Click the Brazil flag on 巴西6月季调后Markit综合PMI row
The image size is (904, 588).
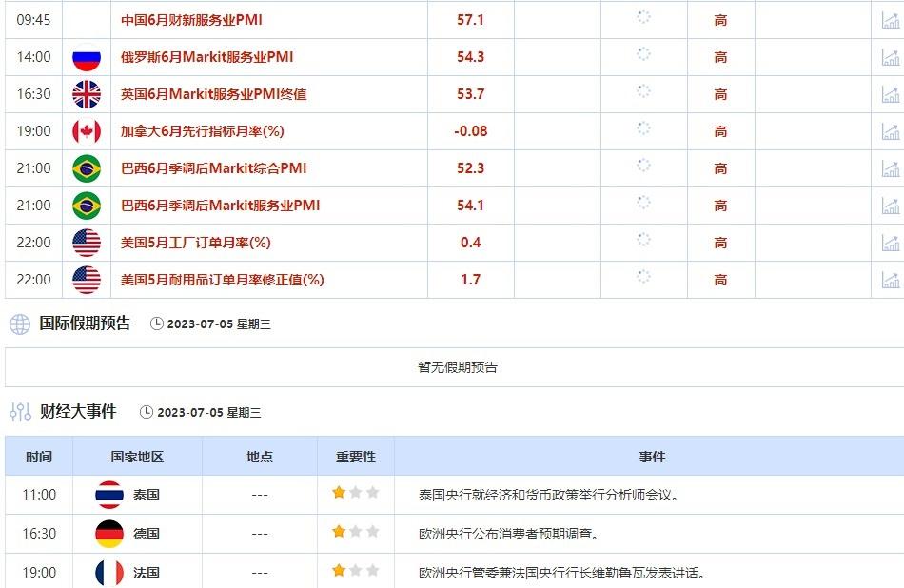[x=88, y=168]
